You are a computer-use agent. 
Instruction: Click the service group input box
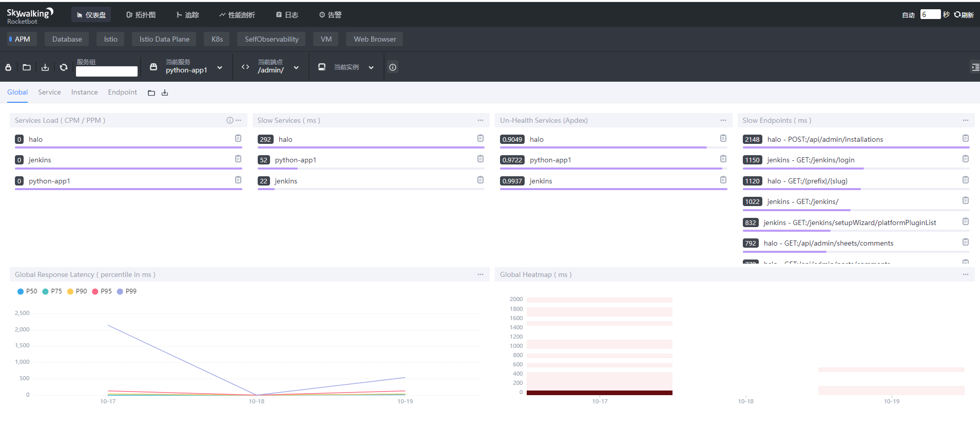[107, 71]
